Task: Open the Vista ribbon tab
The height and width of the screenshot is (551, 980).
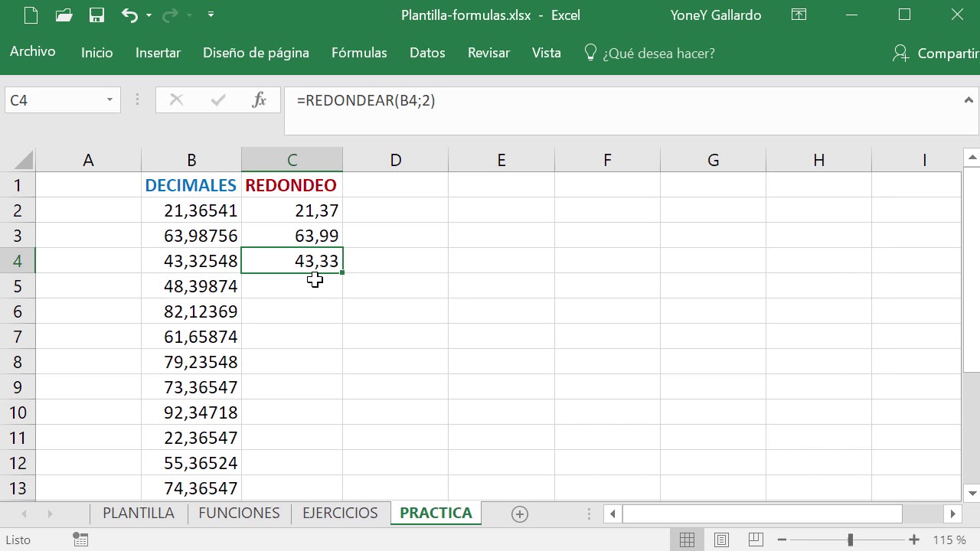Action: click(547, 53)
